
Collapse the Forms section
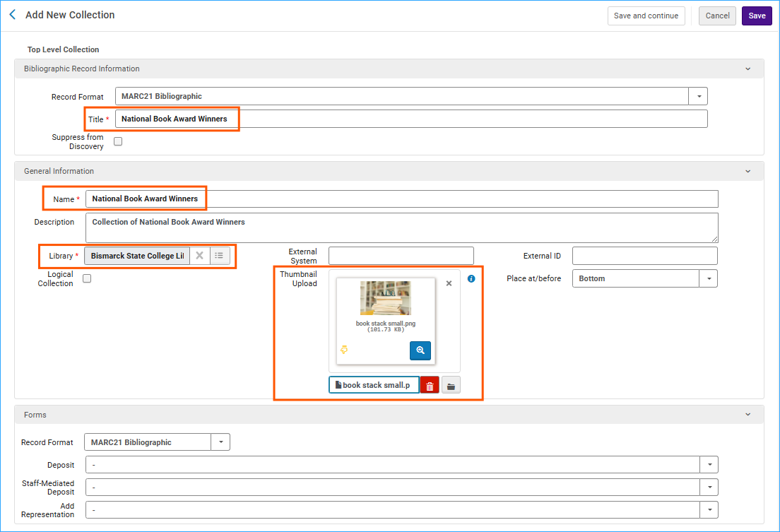747,414
